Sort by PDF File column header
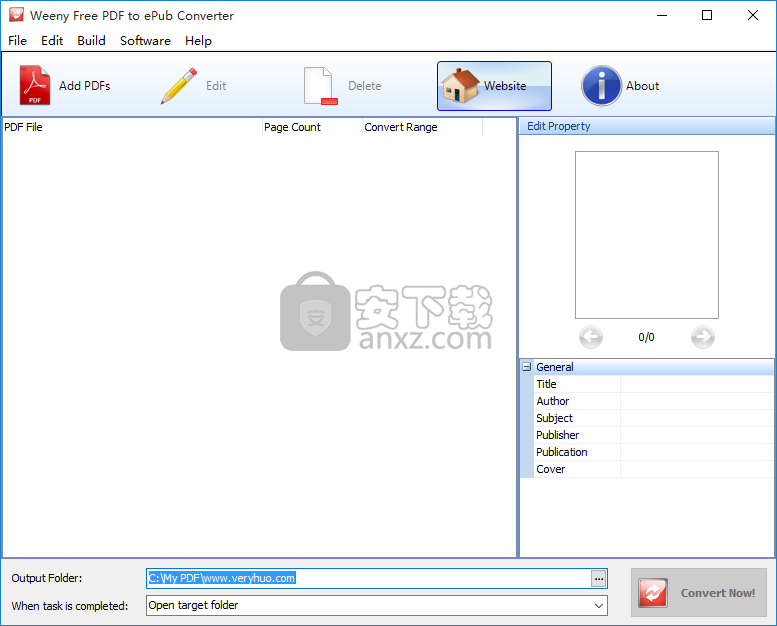The image size is (777, 626). [x=132, y=127]
